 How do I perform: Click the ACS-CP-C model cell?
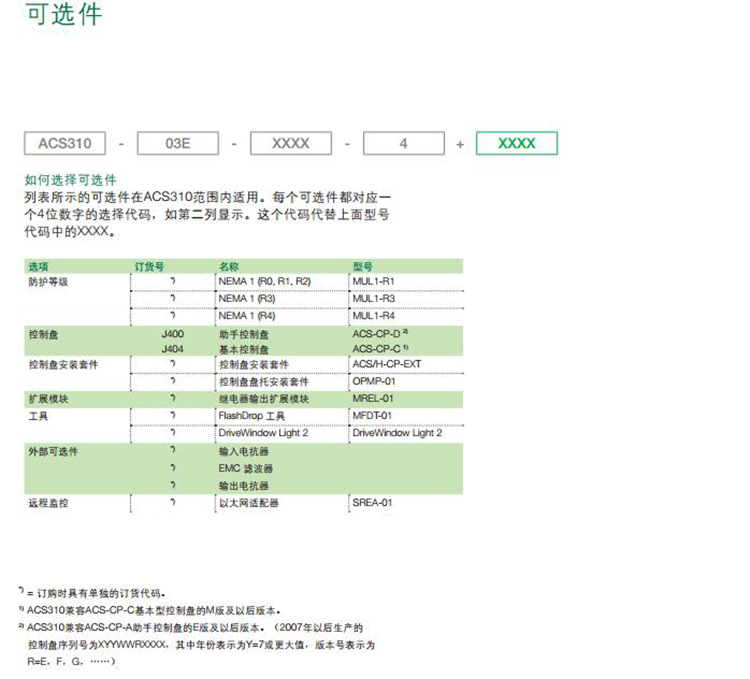(380, 349)
